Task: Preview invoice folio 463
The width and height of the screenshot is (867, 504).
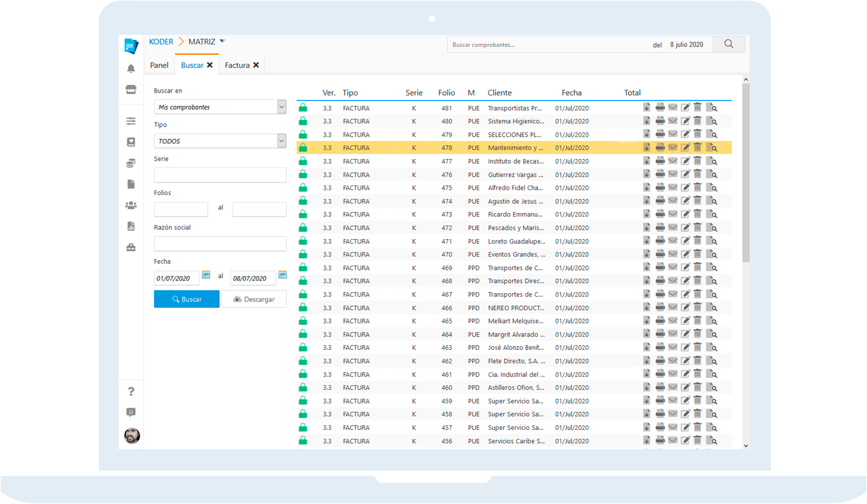Action: pyautogui.click(x=712, y=348)
